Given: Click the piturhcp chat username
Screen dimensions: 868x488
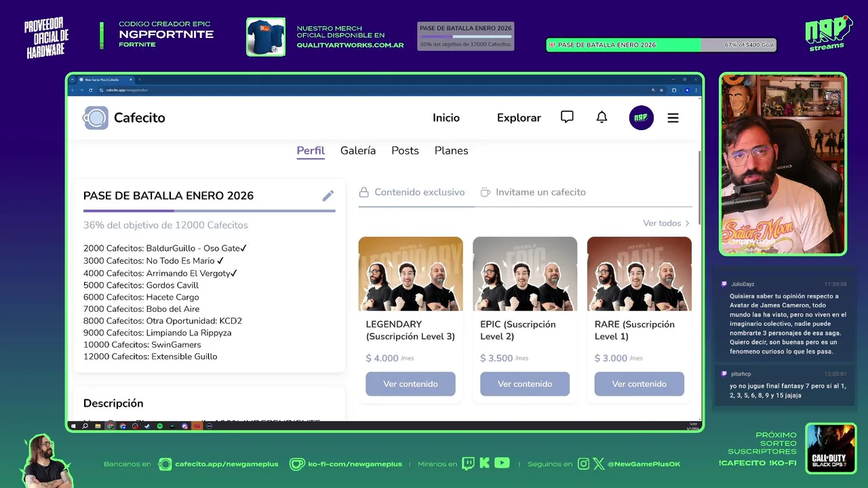Looking at the screenshot, I should 741,373.
